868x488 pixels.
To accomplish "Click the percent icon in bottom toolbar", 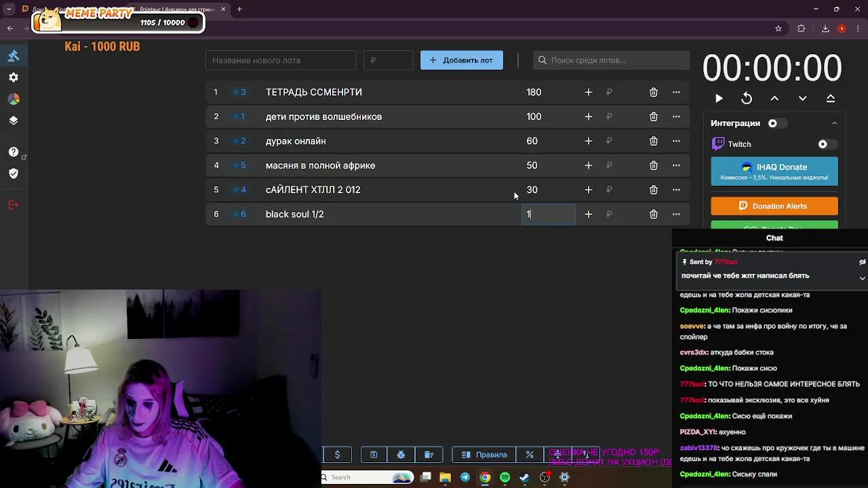I will (530, 455).
